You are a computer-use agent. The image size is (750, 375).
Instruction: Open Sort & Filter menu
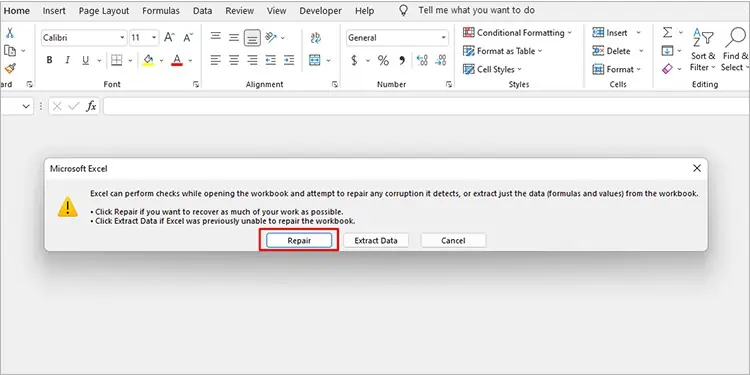[703, 49]
